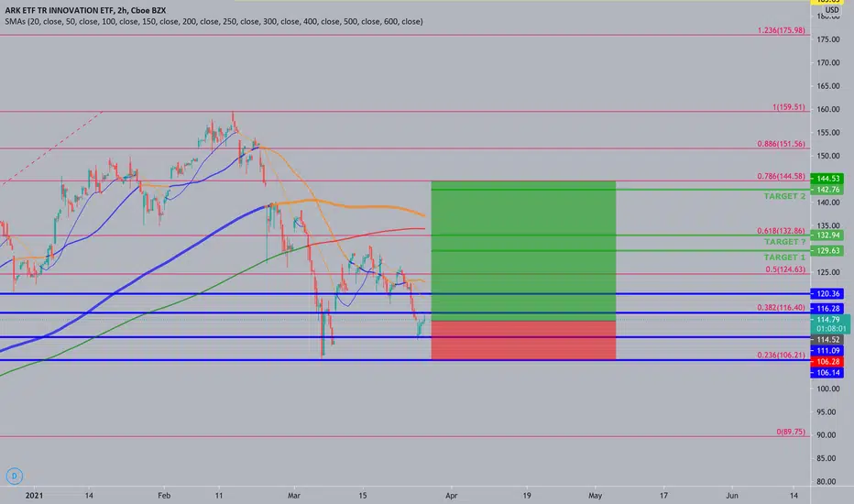Select the 0.382(116.40) Fibonacci level label
Image resolution: width=854 pixels, height=504 pixels.
(x=781, y=308)
